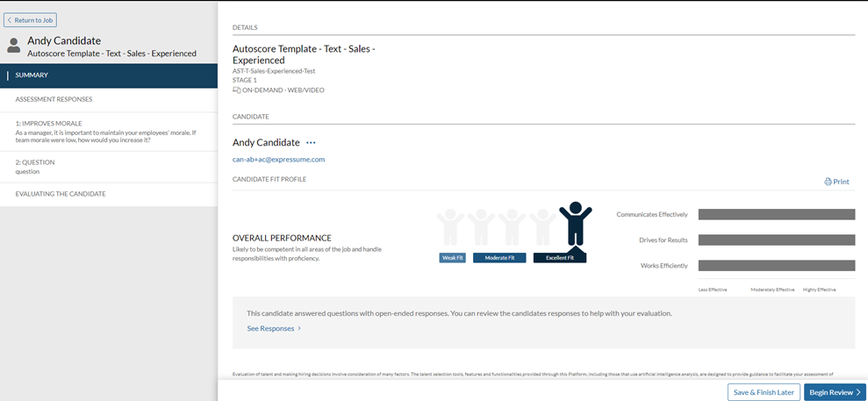This screenshot has height=401, width=868.
Task: Click the on-demand web/video icon
Action: (x=236, y=90)
